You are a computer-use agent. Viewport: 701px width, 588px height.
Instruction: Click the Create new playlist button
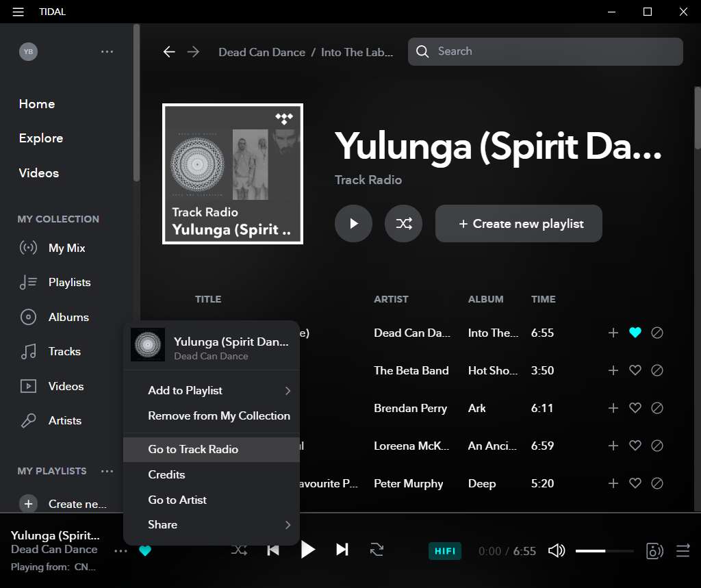tap(519, 224)
